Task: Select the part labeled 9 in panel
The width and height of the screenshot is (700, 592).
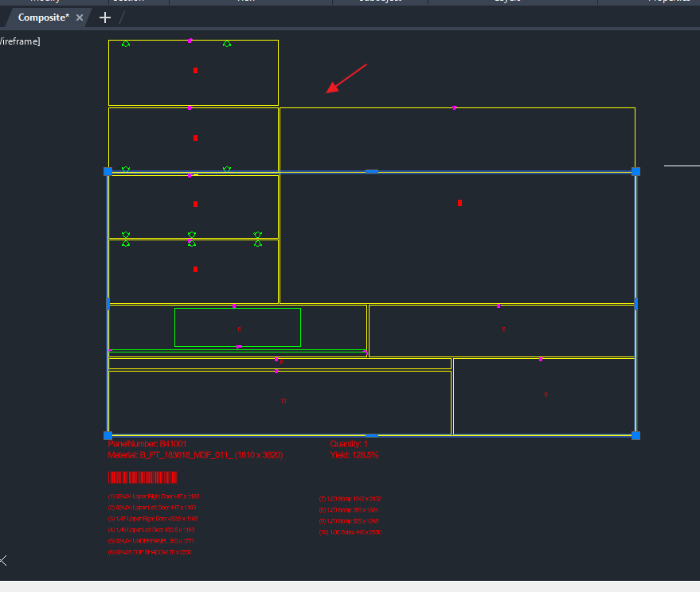Action: coord(546,395)
